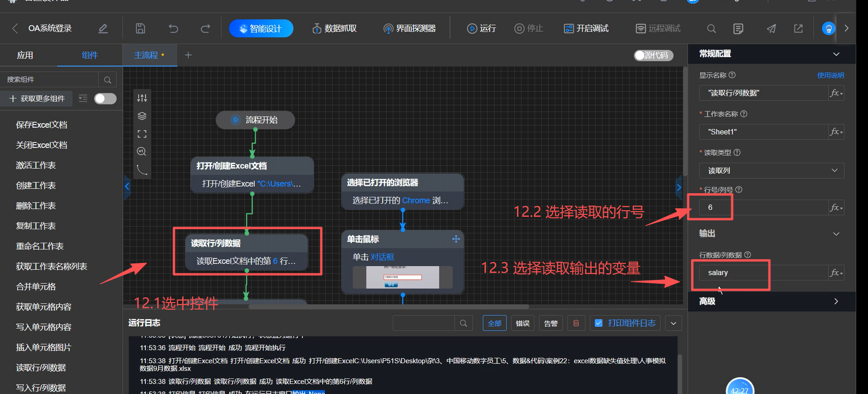
Task: Select 获取单元格内容 component
Action: tap(43, 307)
